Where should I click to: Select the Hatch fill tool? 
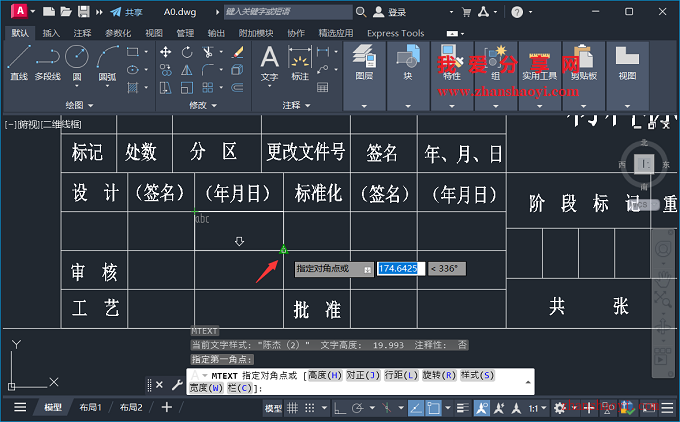click(133, 88)
